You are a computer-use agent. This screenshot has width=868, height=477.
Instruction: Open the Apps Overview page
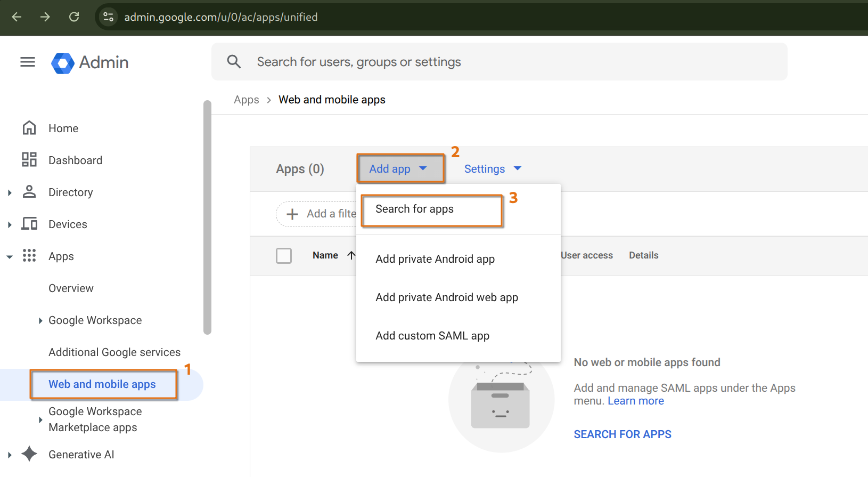tap(71, 288)
